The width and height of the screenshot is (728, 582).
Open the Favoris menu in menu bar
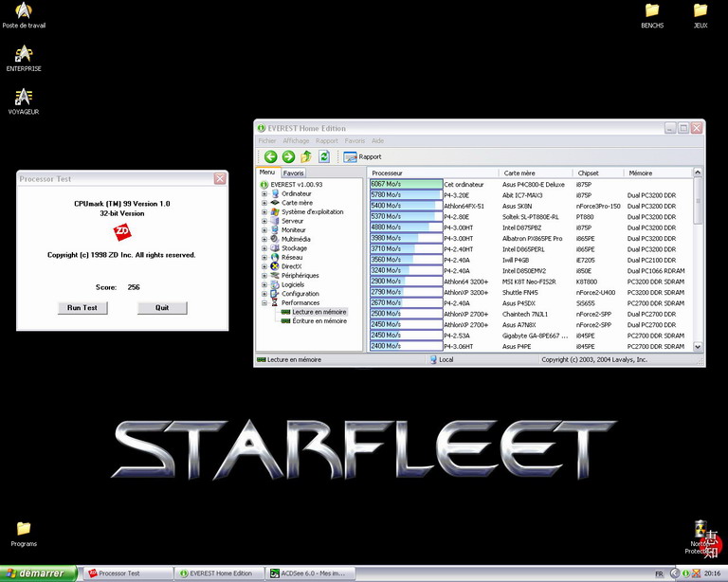tap(355, 140)
